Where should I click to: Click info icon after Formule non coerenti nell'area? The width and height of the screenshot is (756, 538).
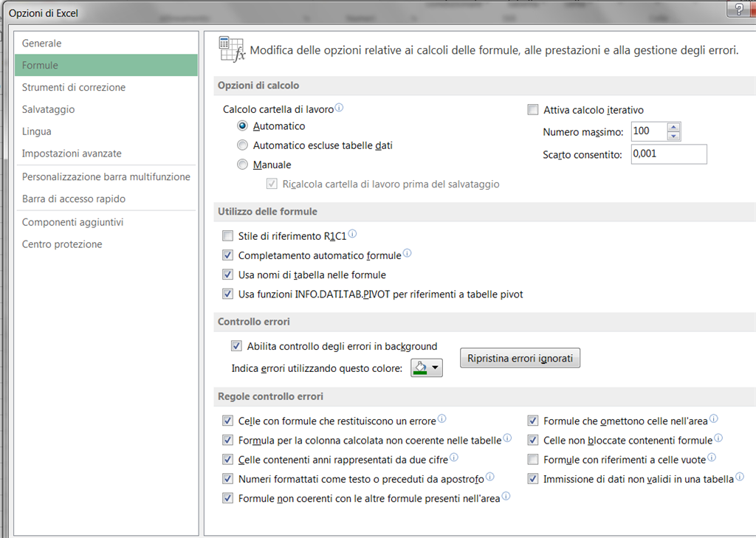tap(506, 496)
